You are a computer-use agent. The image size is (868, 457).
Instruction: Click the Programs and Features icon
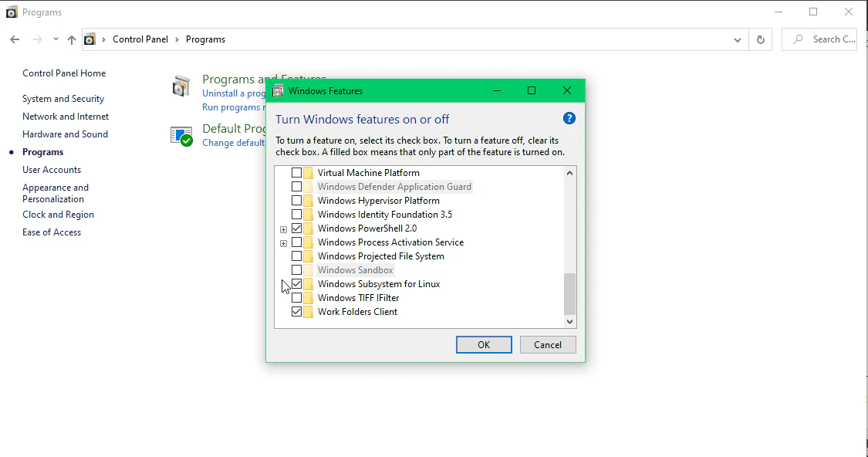click(x=181, y=86)
